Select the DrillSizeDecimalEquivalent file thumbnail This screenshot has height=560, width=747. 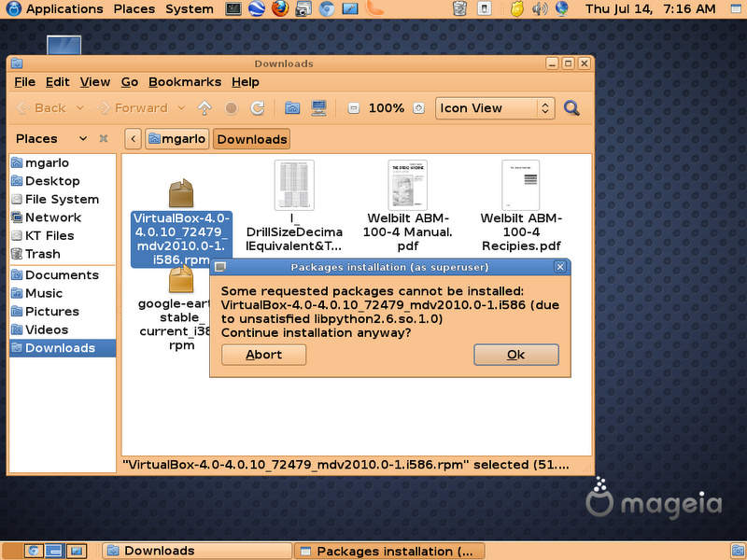294,185
